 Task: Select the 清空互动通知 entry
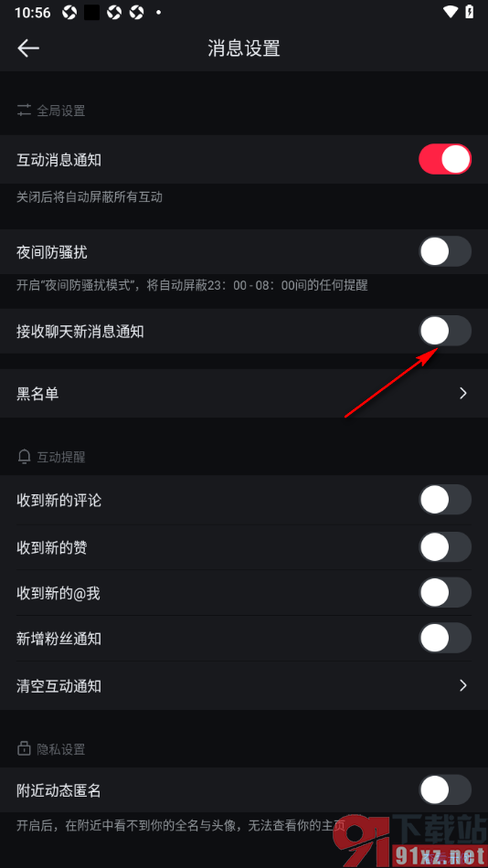point(244,686)
